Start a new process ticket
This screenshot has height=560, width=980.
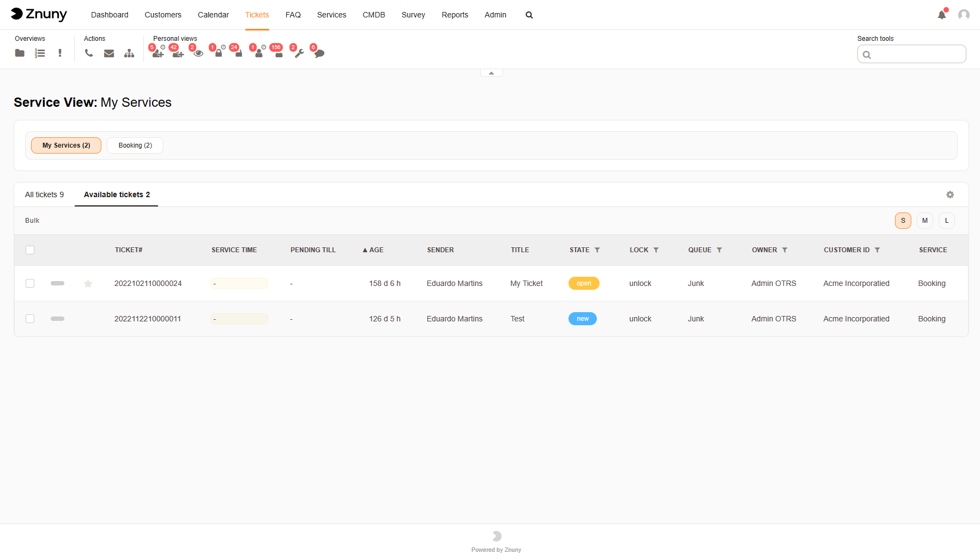coord(129,53)
